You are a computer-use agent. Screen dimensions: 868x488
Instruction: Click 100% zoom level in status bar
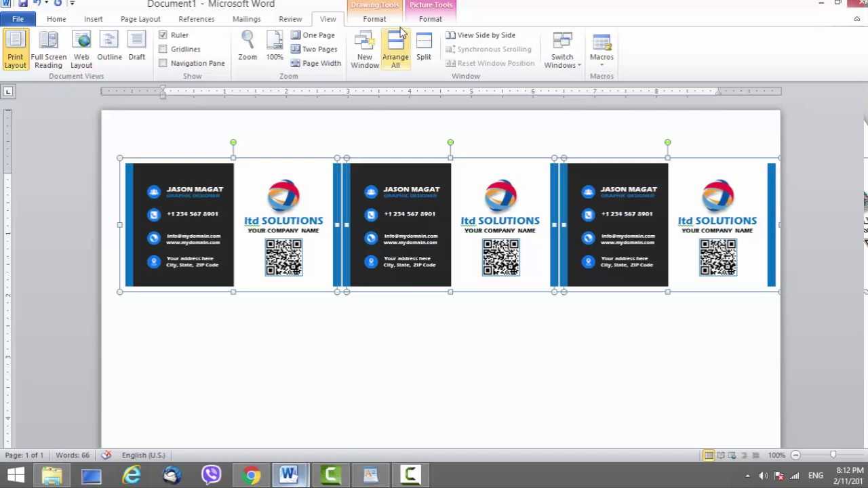pos(776,455)
